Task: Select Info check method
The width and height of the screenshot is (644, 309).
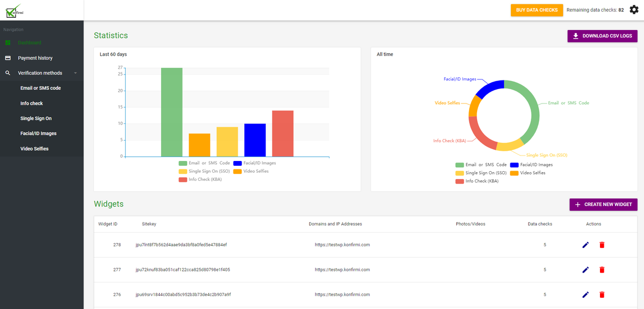Action: click(32, 103)
